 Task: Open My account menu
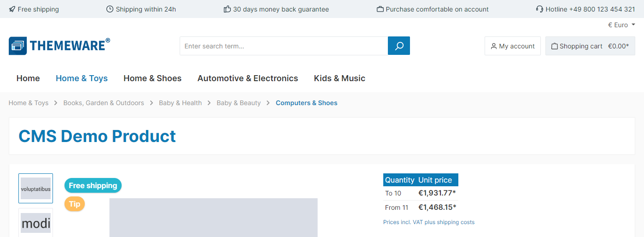512,46
